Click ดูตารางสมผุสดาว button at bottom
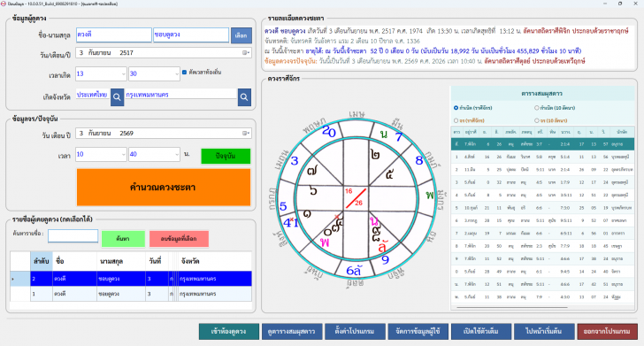The width and height of the screenshot is (644, 346). (292, 331)
